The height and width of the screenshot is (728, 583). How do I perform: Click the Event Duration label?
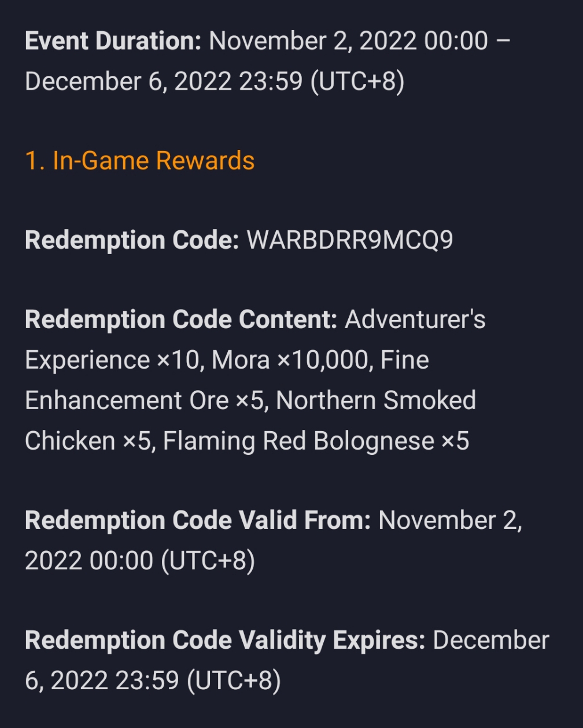(x=113, y=41)
